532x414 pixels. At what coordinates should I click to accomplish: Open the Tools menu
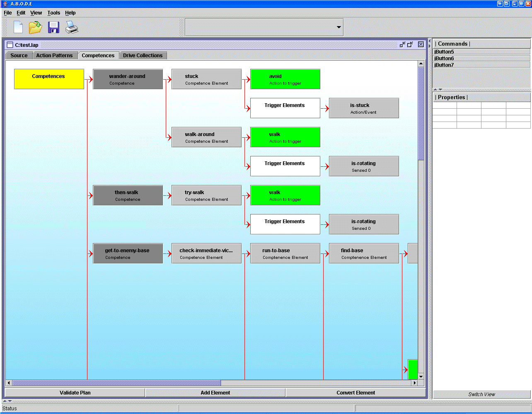pos(53,13)
